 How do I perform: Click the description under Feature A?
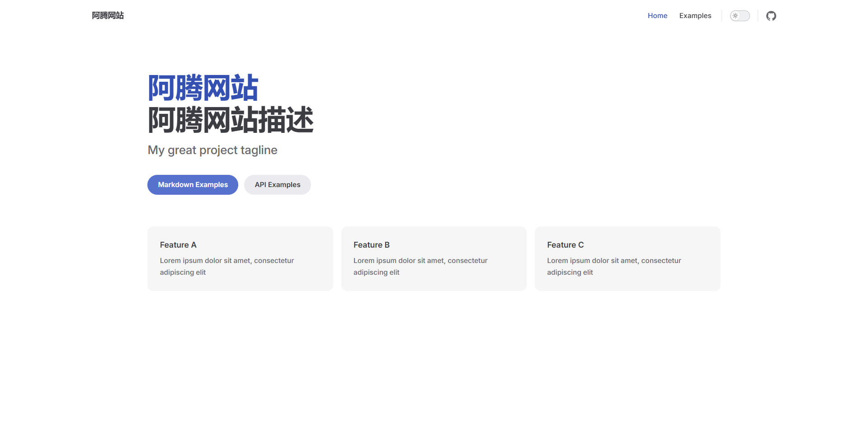pos(226,266)
